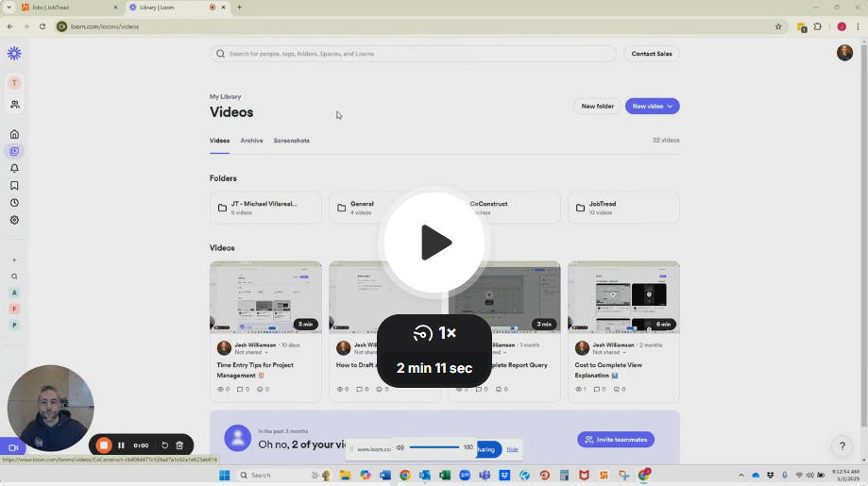Screen dimensions: 868x486
Task: Open the browser tab search chevron
Action: 9,8
